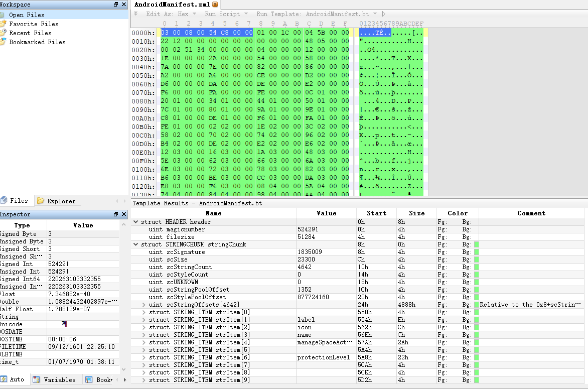The height and width of the screenshot is (389, 588).
Task: Click the Color column header
Action: click(458, 213)
